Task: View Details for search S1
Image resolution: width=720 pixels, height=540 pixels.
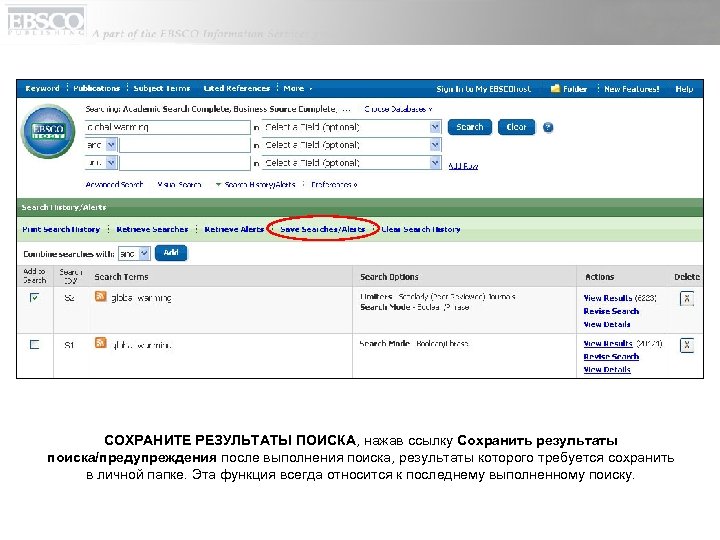Action: (x=607, y=370)
